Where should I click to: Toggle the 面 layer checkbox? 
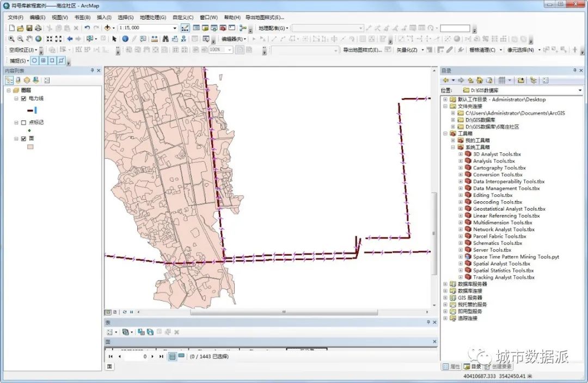click(x=23, y=139)
